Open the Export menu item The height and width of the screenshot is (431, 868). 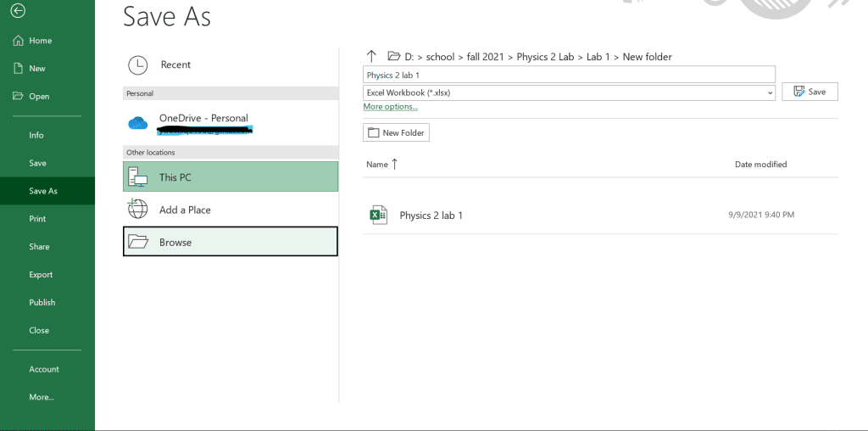[41, 275]
